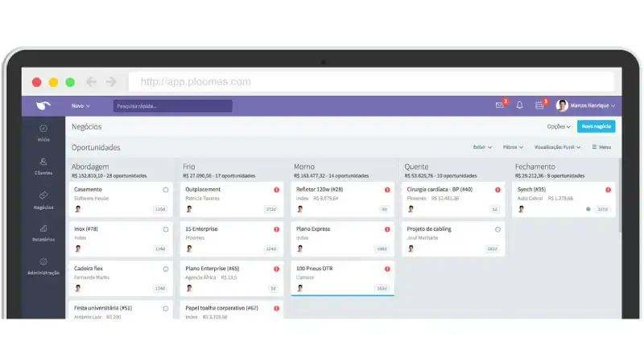Click the Ploomes bird logo
This screenshot has width=644, height=362.
tap(43, 105)
